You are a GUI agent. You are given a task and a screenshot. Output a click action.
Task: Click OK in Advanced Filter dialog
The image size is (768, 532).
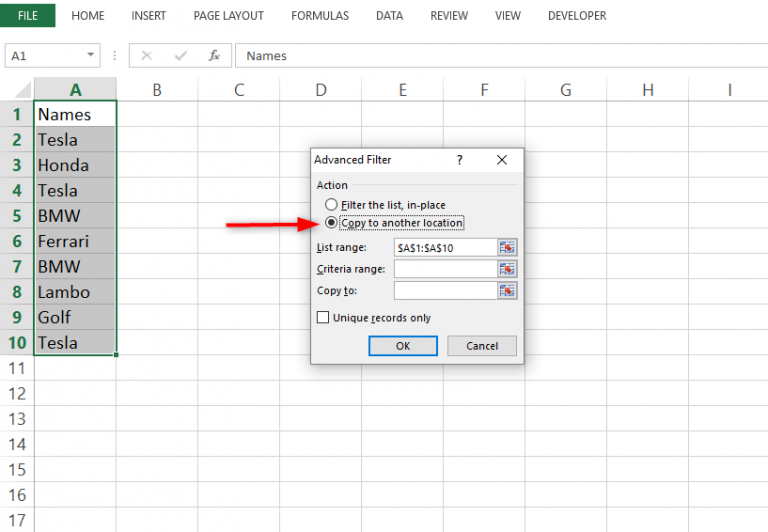(x=403, y=346)
